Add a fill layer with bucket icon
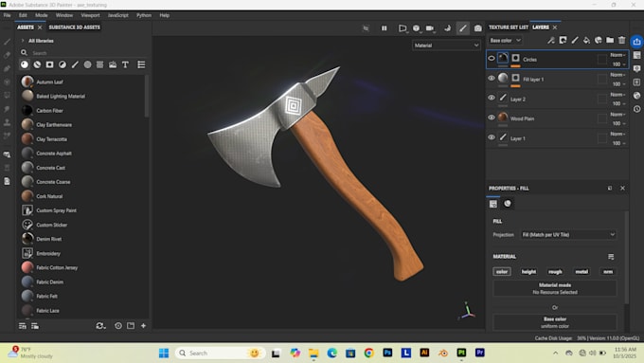Screen dimensions: 644x363 point(586,41)
